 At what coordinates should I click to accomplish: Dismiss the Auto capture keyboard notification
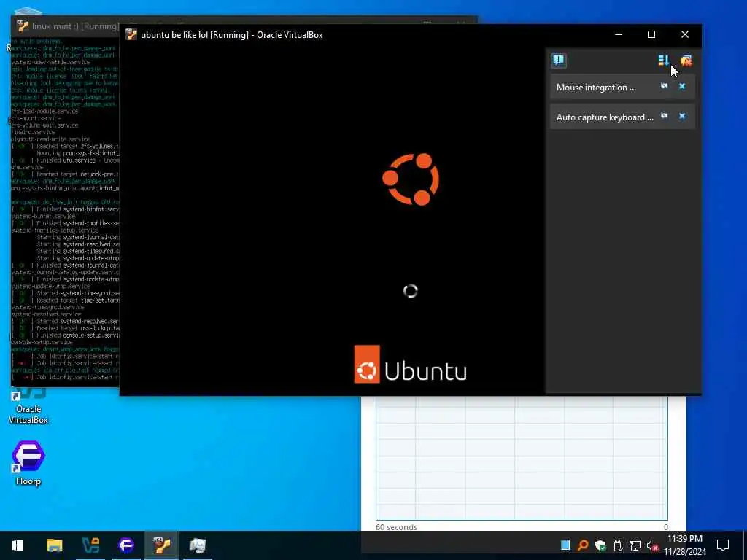tap(682, 116)
